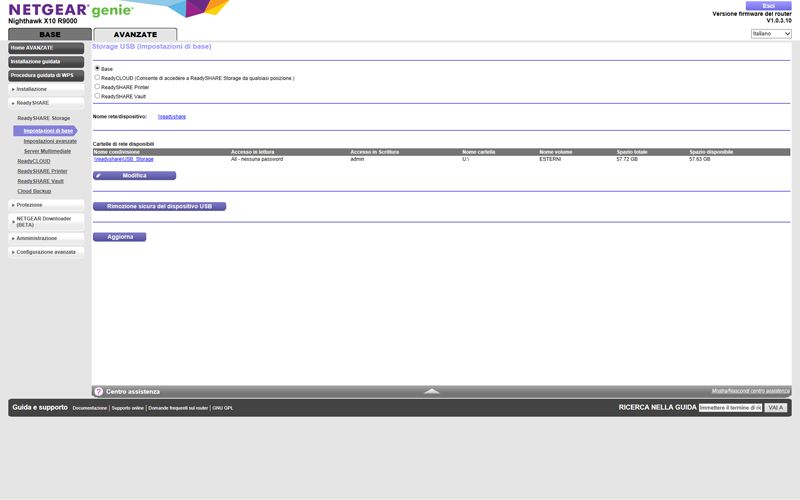
Task: Open the GNU GPL footer link
Action: coord(223,408)
